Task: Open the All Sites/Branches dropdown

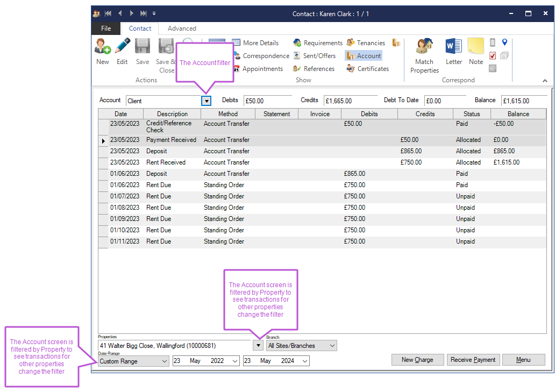Action: [332, 346]
